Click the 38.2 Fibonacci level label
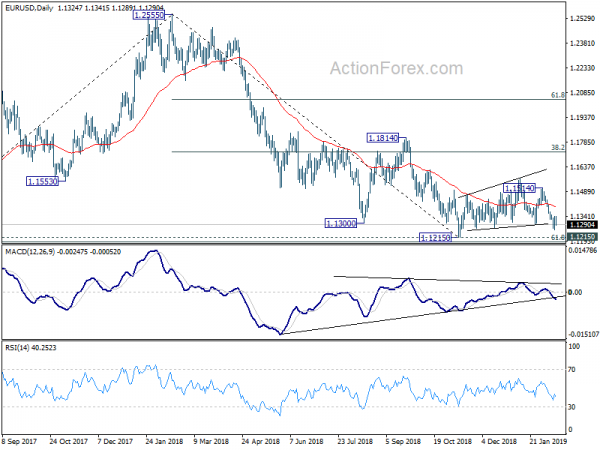Viewport: 600px width, 450px height. coord(558,147)
